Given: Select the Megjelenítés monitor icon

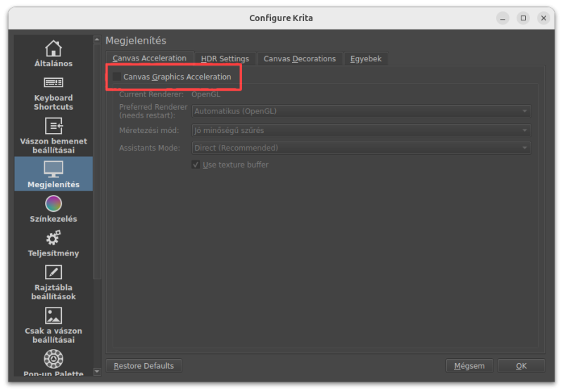Looking at the screenshot, I should tap(53, 169).
